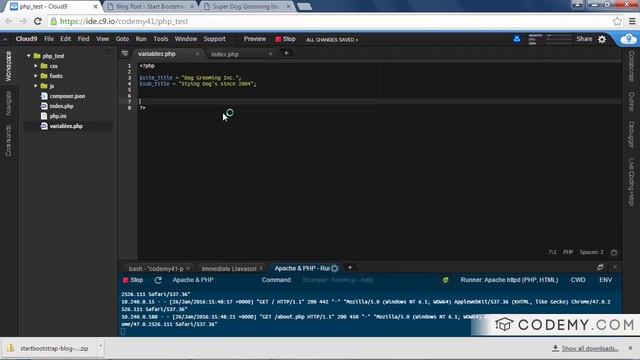
Task: Select composer.json in file tree
Action: click(x=67, y=96)
